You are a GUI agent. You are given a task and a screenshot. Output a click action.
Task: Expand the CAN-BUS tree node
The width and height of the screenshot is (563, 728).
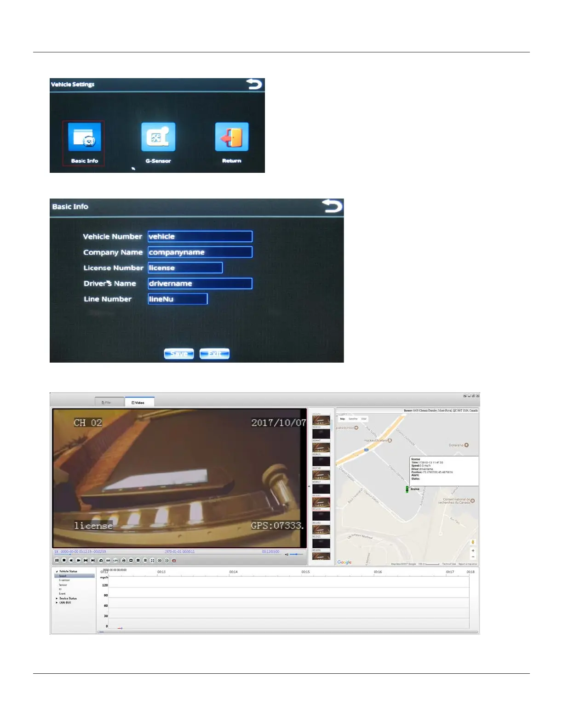57,603
